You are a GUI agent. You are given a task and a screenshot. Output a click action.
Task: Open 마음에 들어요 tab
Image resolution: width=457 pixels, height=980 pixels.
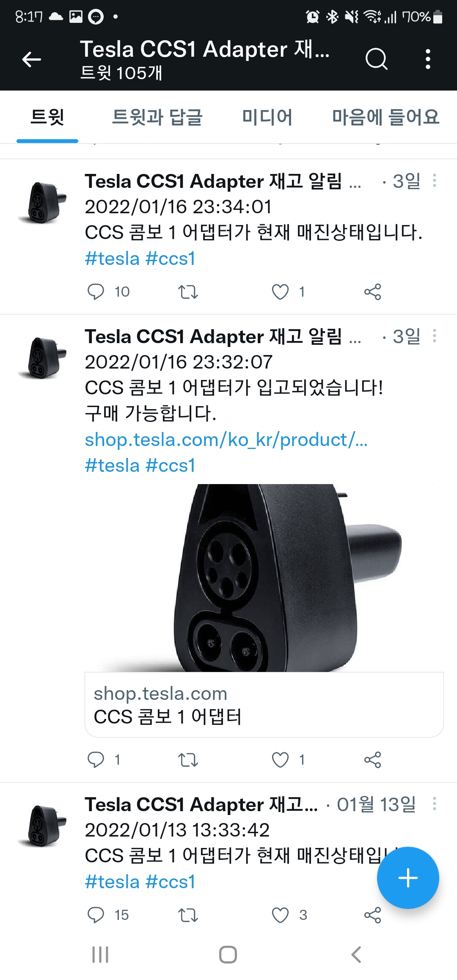point(385,117)
